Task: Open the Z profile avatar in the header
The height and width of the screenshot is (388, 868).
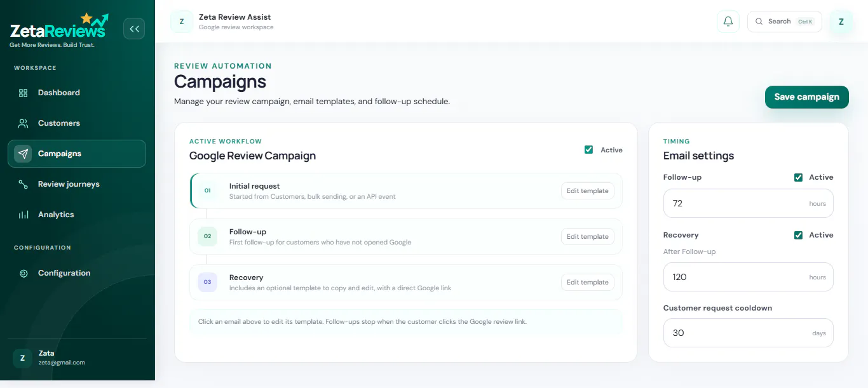Action: coord(841,22)
